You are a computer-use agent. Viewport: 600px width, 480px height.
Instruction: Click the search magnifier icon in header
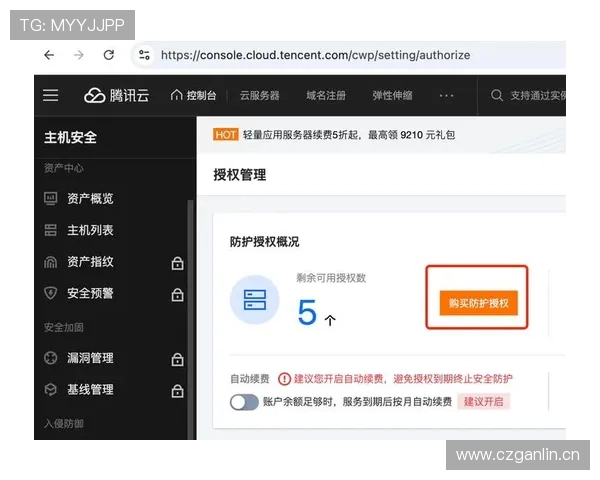(x=497, y=95)
